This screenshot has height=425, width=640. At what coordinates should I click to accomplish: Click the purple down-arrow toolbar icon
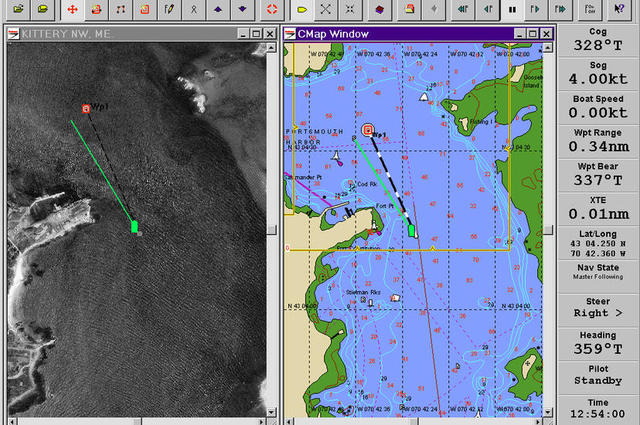[x=242, y=9]
